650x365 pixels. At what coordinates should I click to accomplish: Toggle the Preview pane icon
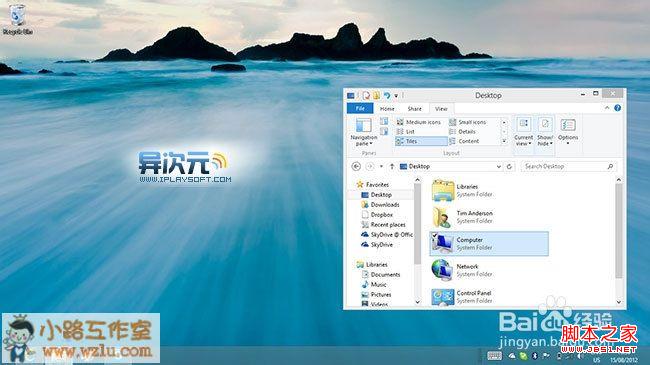click(x=384, y=121)
